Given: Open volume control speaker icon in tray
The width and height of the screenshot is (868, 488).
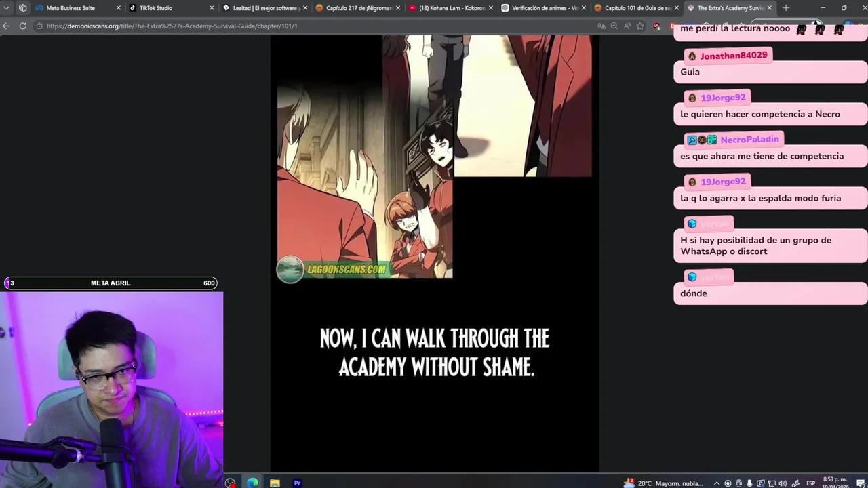Looking at the screenshot, I should click(x=784, y=483).
